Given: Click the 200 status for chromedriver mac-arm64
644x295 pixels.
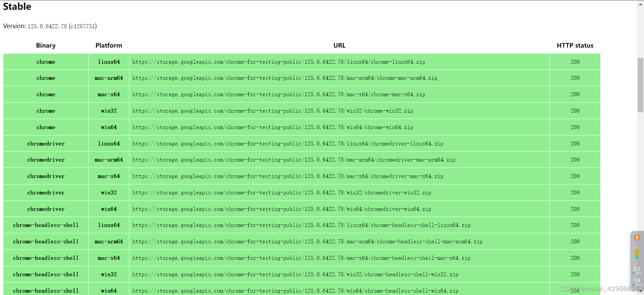Looking at the screenshot, I should (575, 160).
